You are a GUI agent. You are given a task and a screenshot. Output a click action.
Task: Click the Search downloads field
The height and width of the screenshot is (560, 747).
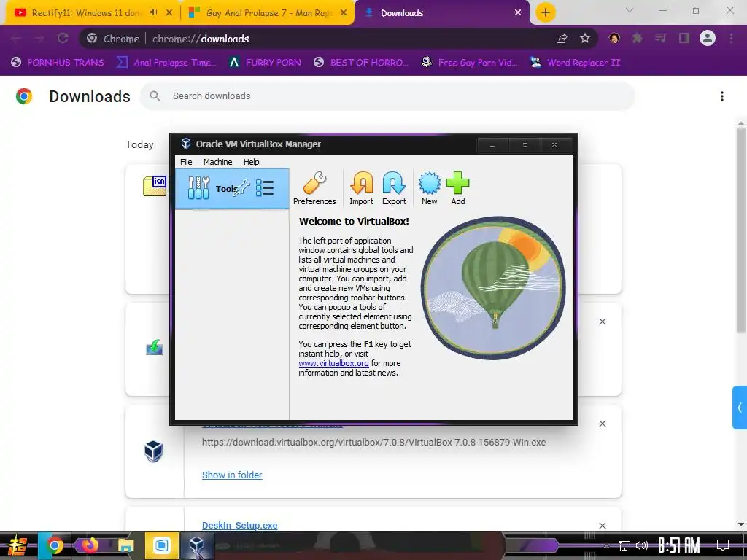[x=387, y=96]
